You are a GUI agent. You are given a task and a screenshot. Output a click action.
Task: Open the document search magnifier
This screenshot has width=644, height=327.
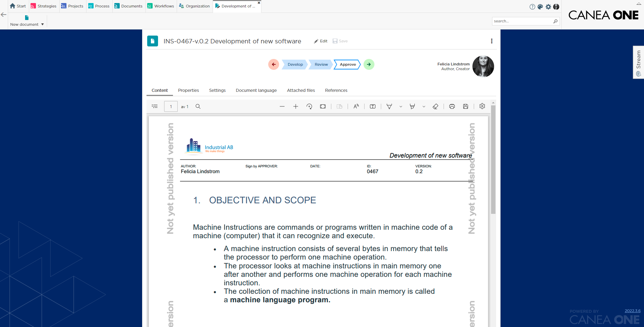coord(198,106)
